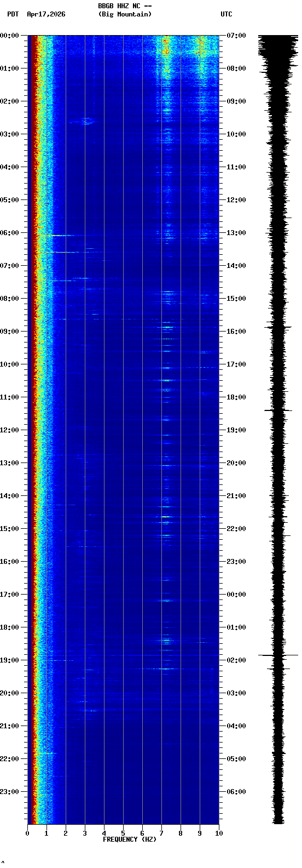Click the 20:00 UTC time label

[236, 463]
